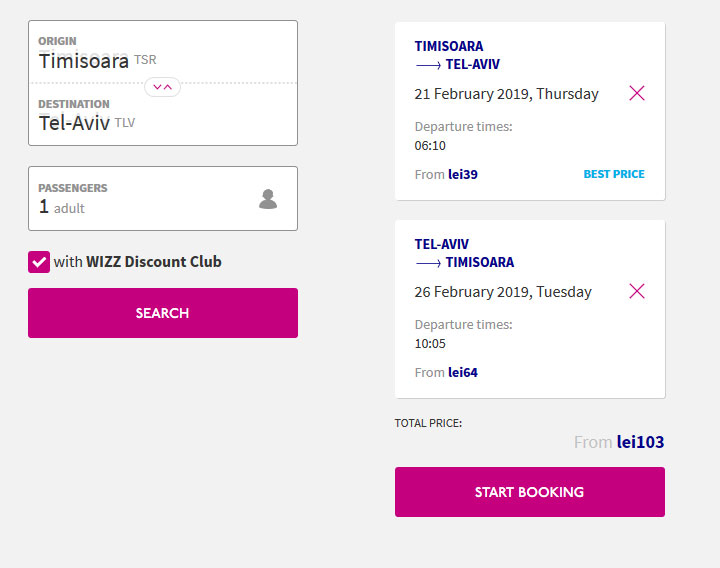Click the BEST PRICE label

pos(614,174)
